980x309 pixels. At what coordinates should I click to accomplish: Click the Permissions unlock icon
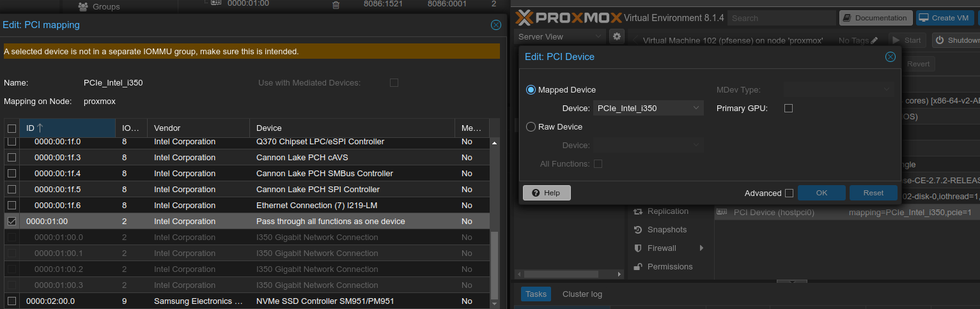pos(637,267)
